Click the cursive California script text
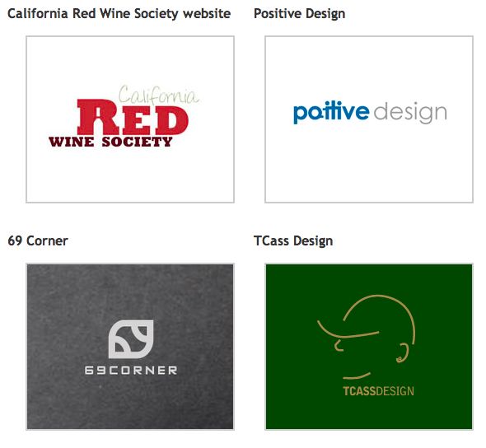The height and width of the screenshot is (448, 486). [159, 95]
